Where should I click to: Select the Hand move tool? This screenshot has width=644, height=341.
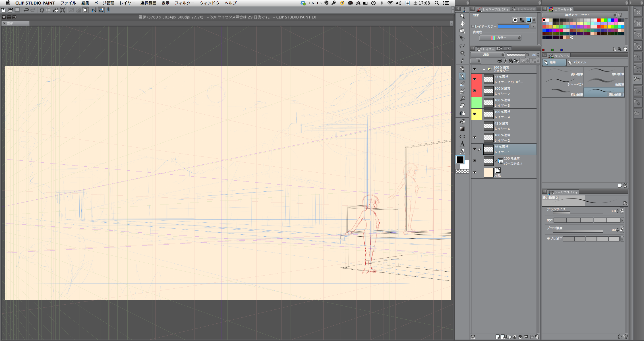462,24
